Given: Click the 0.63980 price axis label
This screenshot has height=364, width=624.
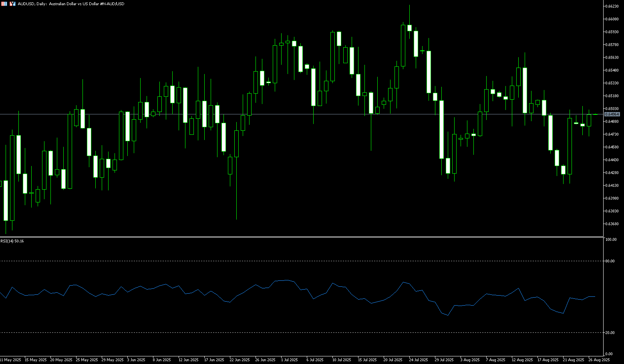Looking at the screenshot, I should [612, 198].
